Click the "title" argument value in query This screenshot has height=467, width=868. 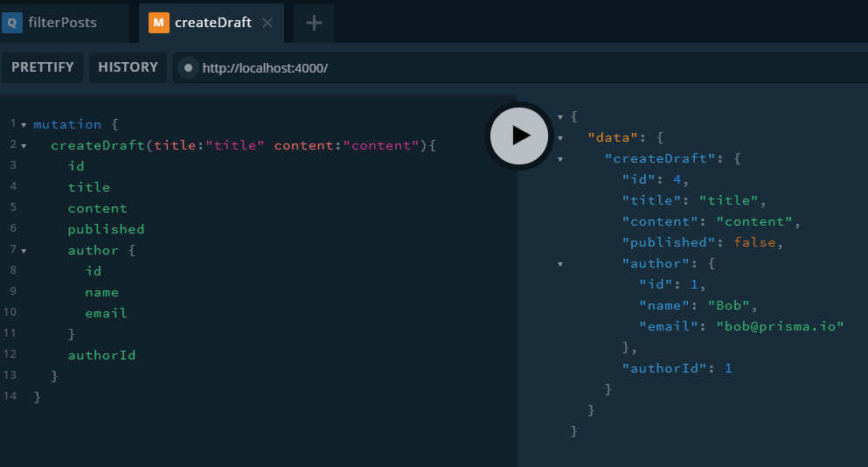(x=235, y=145)
